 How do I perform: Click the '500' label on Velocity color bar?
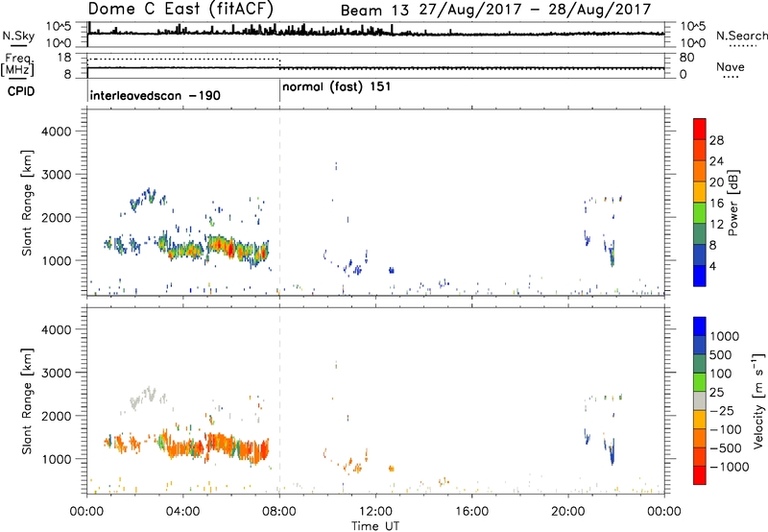coord(719,355)
